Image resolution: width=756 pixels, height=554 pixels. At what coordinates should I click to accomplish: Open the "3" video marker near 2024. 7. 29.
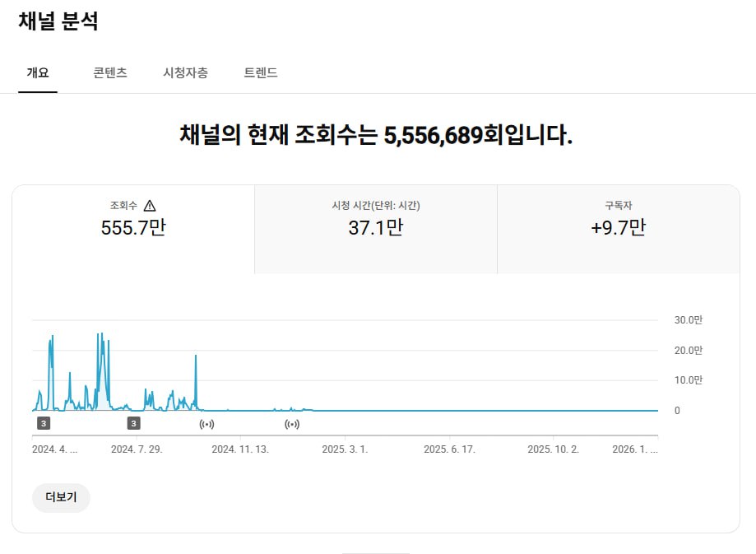[133, 424]
